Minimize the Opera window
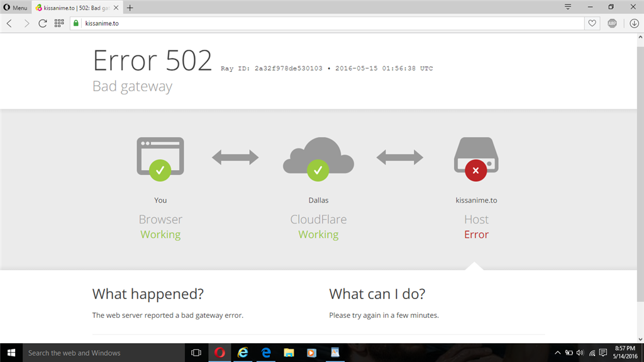The width and height of the screenshot is (644, 362). click(x=590, y=7)
